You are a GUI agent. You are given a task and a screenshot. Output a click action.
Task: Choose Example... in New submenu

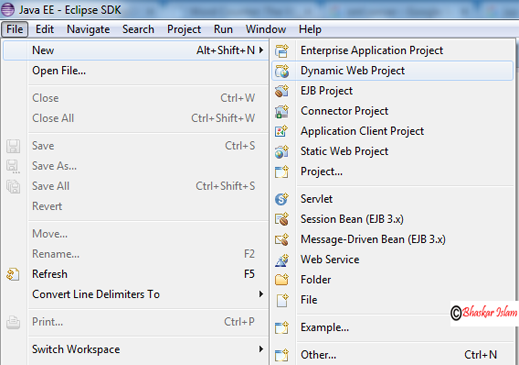392,327
